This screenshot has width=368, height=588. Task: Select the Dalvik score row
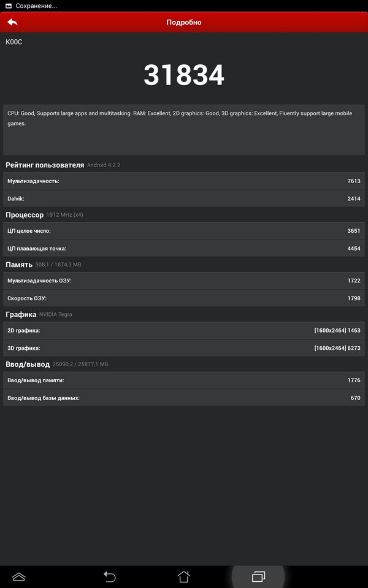[184, 198]
